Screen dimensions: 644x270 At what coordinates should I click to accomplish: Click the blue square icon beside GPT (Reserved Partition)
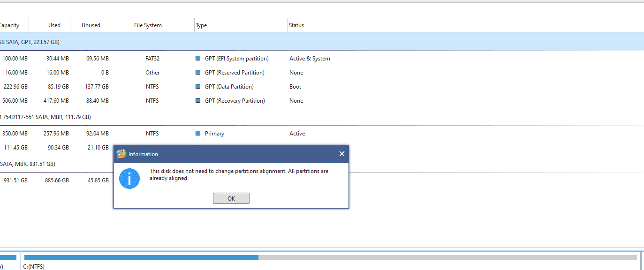(x=198, y=73)
